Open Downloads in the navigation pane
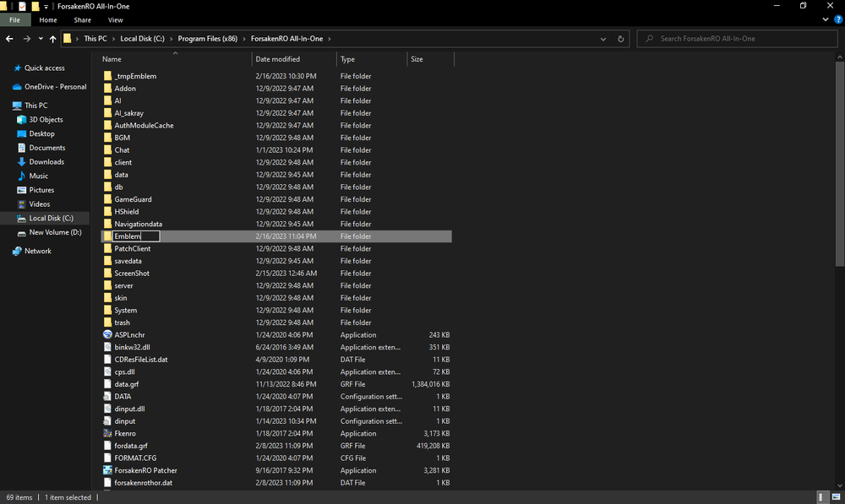Screen dimensions: 845x504 (46, 162)
